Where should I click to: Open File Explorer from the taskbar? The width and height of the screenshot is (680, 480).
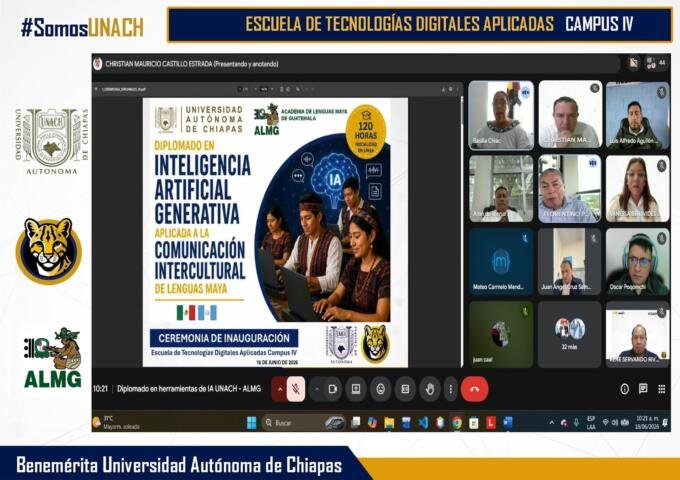[389, 423]
